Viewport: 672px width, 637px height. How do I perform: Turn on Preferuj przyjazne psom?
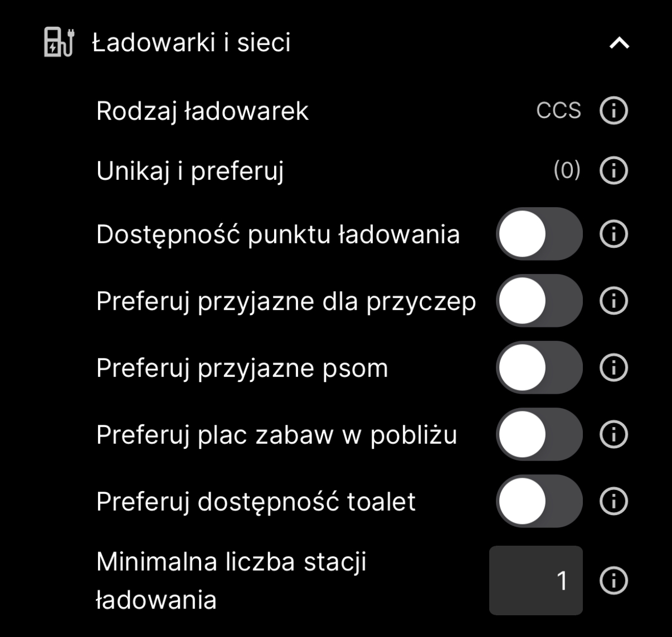[539, 367]
